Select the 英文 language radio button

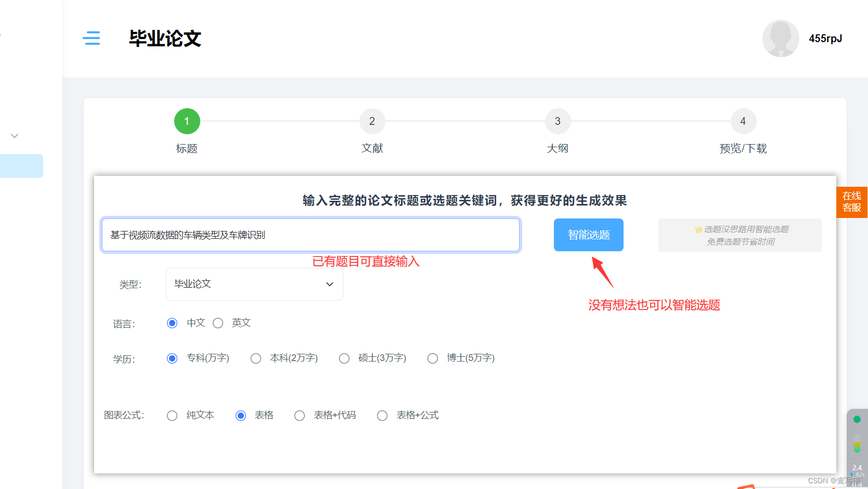point(218,323)
